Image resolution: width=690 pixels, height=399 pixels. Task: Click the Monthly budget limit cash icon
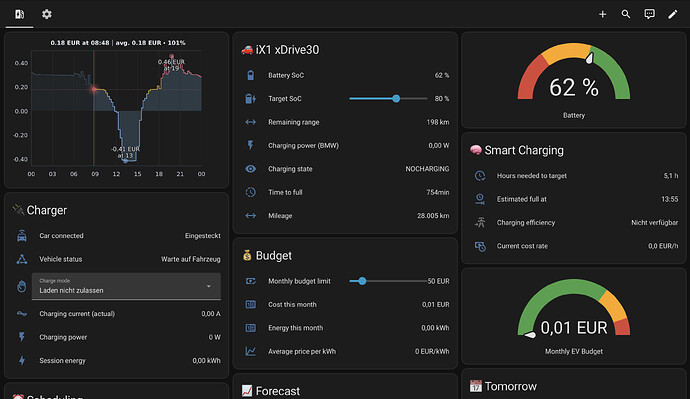250,281
